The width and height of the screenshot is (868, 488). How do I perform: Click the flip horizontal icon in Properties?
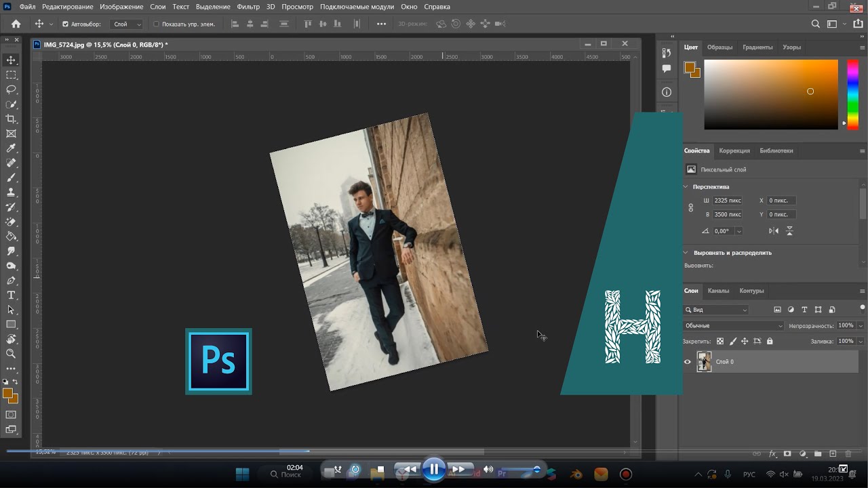pyautogui.click(x=774, y=231)
